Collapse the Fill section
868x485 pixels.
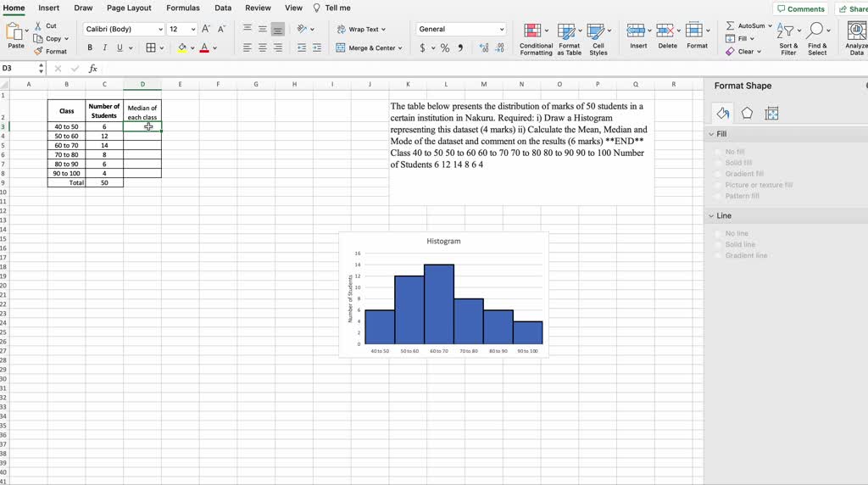click(711, 134)
